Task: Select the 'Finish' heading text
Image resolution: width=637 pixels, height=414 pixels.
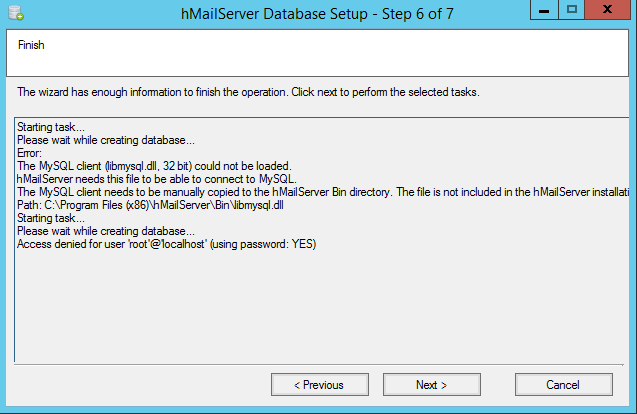Action: pyautogui.click(x=31, y=45)
